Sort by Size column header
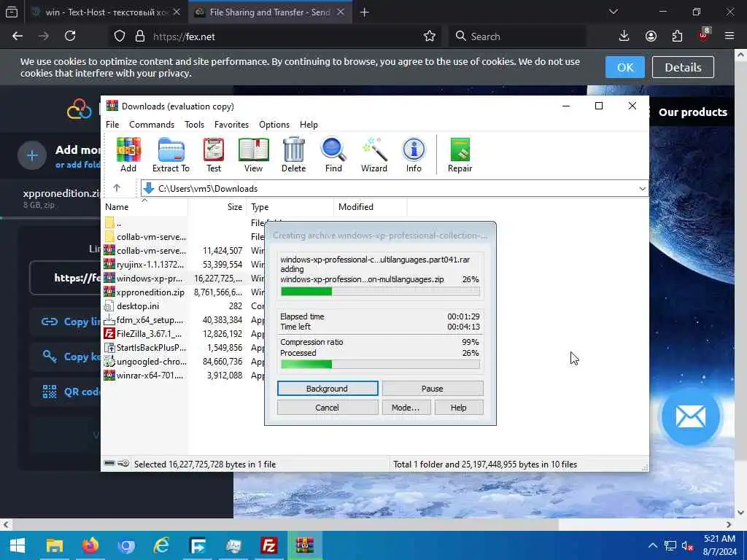 click(x=217, y=206)
